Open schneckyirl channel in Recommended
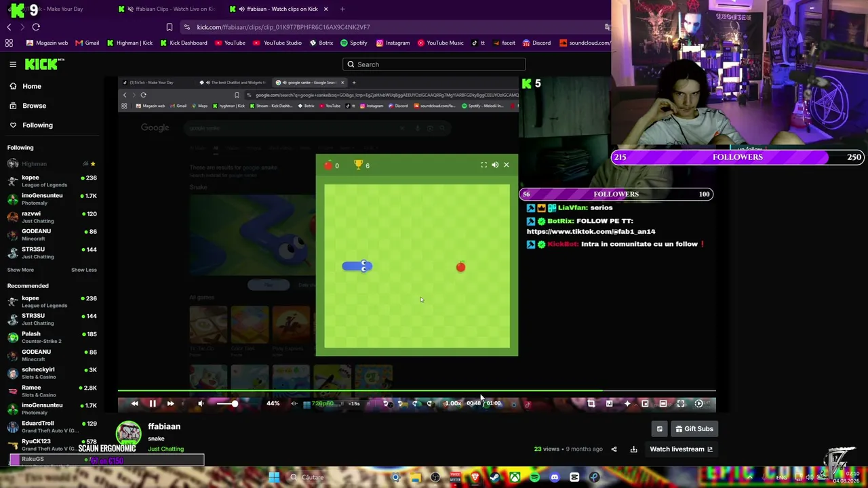The width and height of the screenshot is (868, 488). click(x=52, y=373)
